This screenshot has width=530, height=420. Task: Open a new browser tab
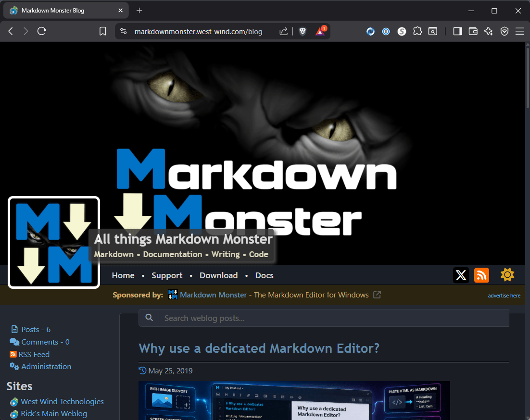(x=139, y=11)
